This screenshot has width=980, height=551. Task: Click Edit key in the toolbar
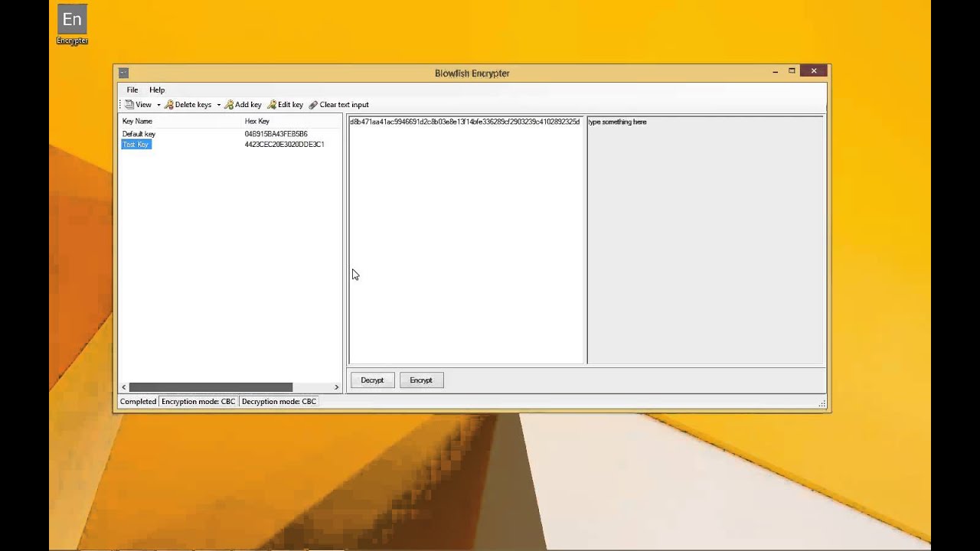(285, 105)
